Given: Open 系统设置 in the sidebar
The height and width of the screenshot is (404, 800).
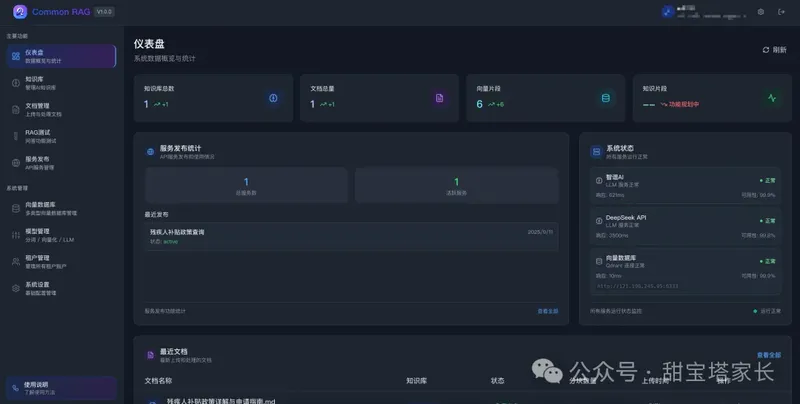Looking at the screenshot, I should pyautogui.click(x=61, y=288).
